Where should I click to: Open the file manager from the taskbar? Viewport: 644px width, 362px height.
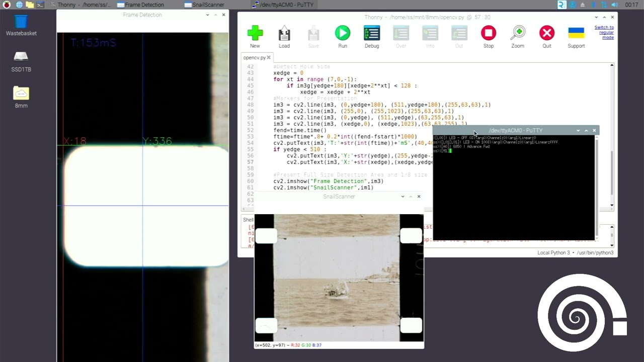30,5
